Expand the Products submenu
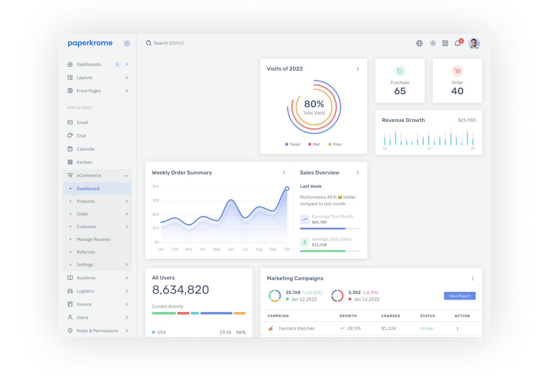Screen dimensions: 549x392 126,201
